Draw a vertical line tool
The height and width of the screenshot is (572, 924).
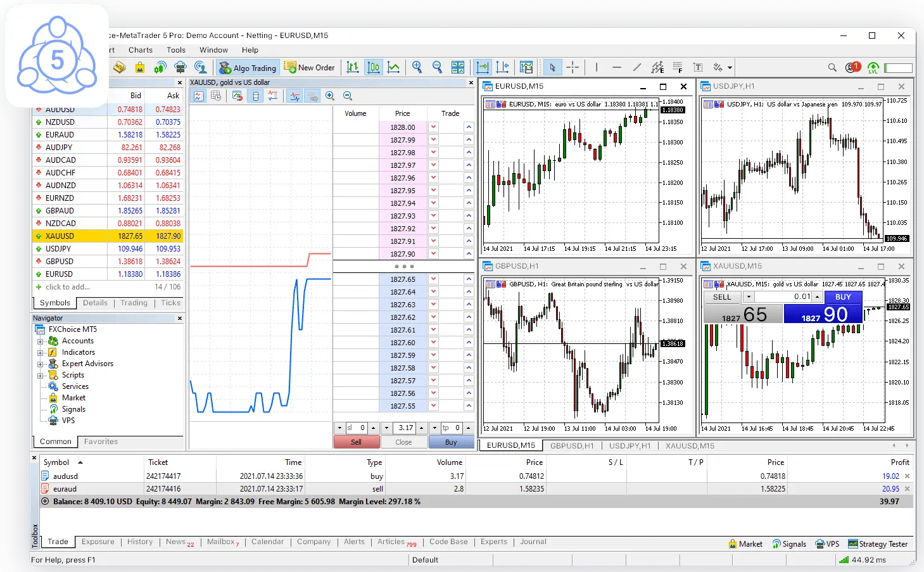click(x=596, y=67)
